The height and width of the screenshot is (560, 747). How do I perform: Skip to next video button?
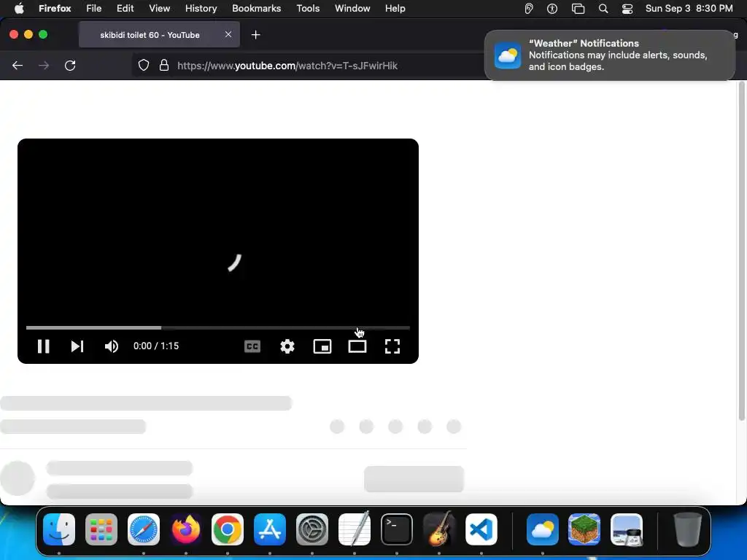click(77, 346)
